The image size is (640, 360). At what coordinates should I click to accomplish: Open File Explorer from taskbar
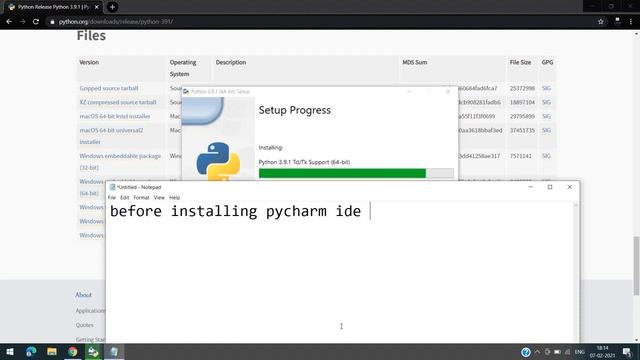pyautogui.click(x=52, y=352)
